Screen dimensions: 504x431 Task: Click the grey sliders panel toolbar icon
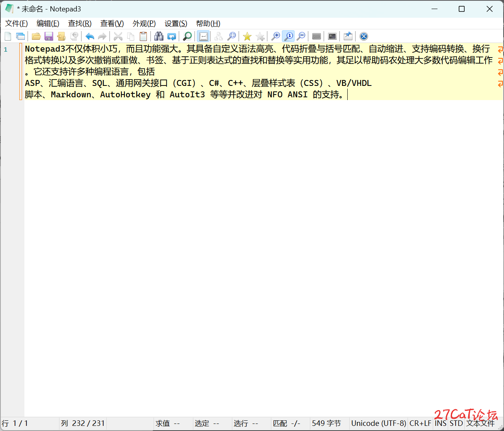317,37
